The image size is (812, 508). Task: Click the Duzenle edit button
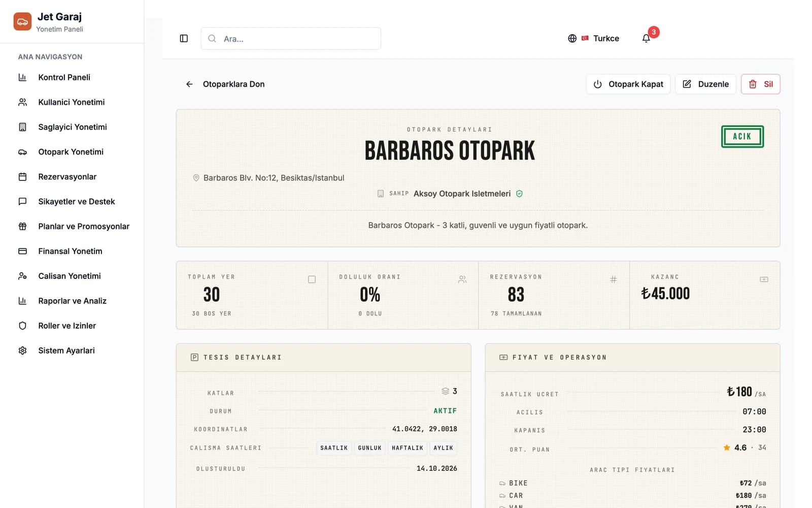(705, 84)
